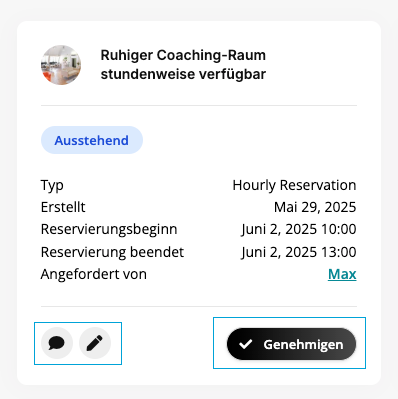Image resolution: width=398 pixels, height=399 pixels.
Task: Select the Mai 29, 2025 created date
Action: (x=315, y=207)
